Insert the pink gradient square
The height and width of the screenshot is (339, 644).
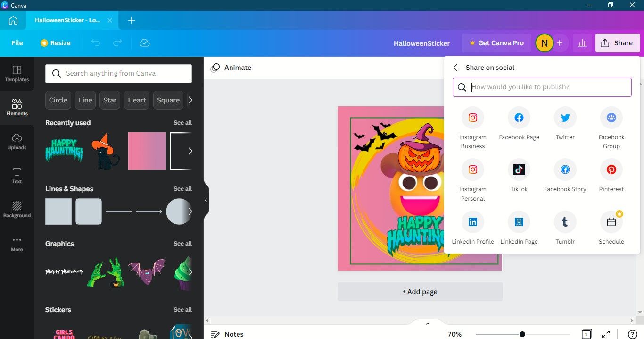pos(147,151)
